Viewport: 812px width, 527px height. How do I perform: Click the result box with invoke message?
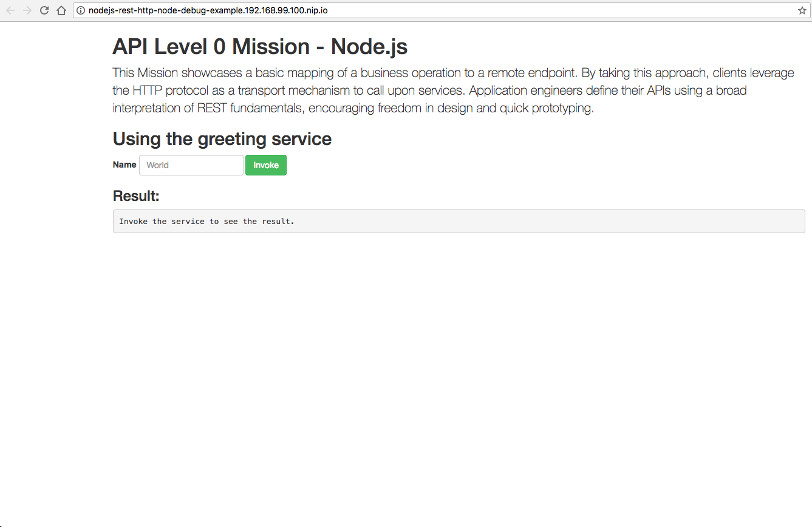[x=459, y=221]
